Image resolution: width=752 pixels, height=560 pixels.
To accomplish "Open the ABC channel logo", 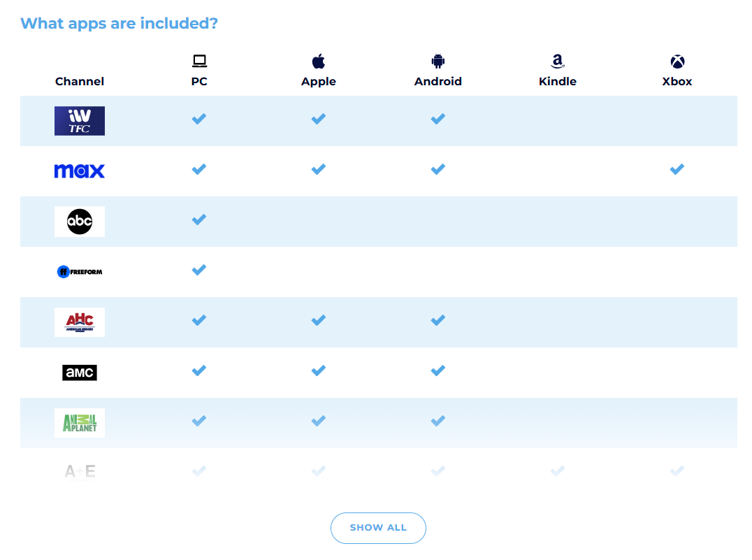I will (80, 222).
